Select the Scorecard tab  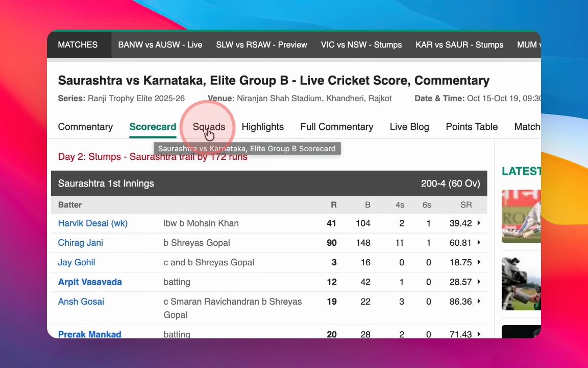coord(153,127)
